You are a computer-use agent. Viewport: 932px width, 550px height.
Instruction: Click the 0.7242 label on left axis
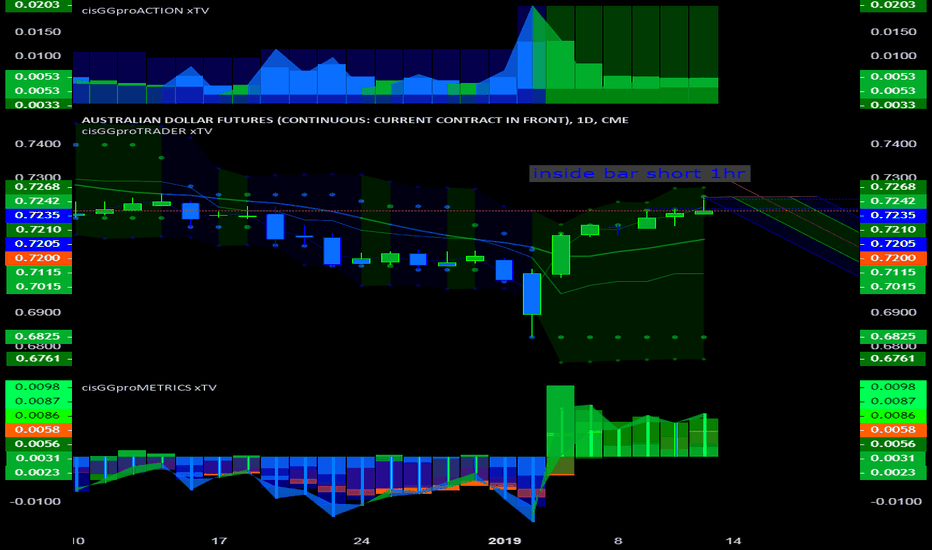click(39, 201)
